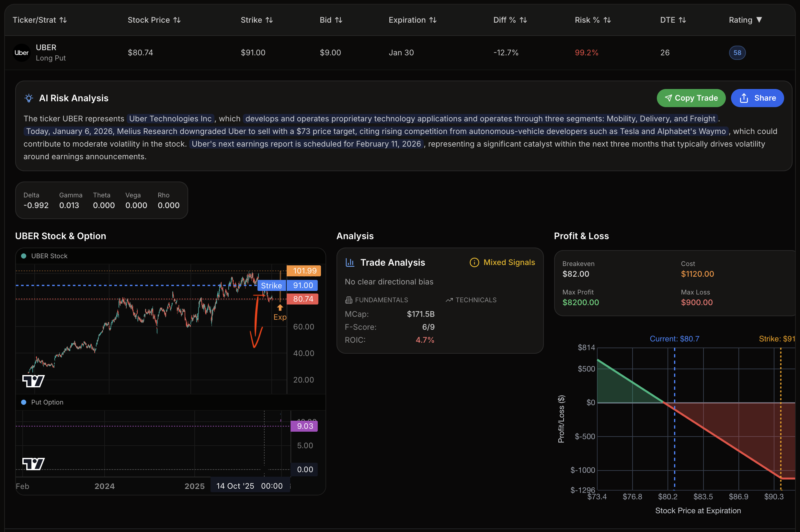Click the highlighted segments description text
This screenshot has width=800, height=532.
(480, 119)
